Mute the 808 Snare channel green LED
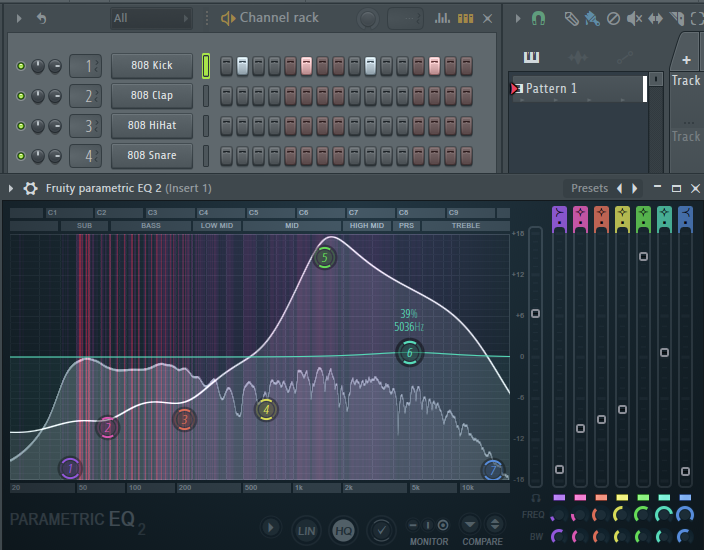Viewport: 704px width, 550px height. pyautogui.click(x=21, y=156)
